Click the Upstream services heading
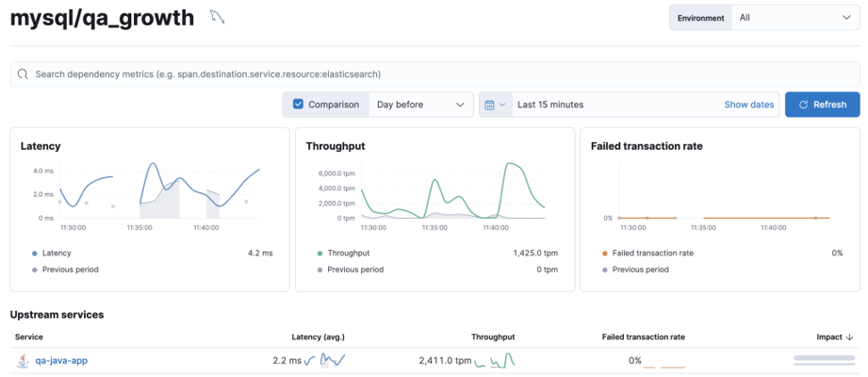This screenshot has width=868, height=377. pos(57,315)
